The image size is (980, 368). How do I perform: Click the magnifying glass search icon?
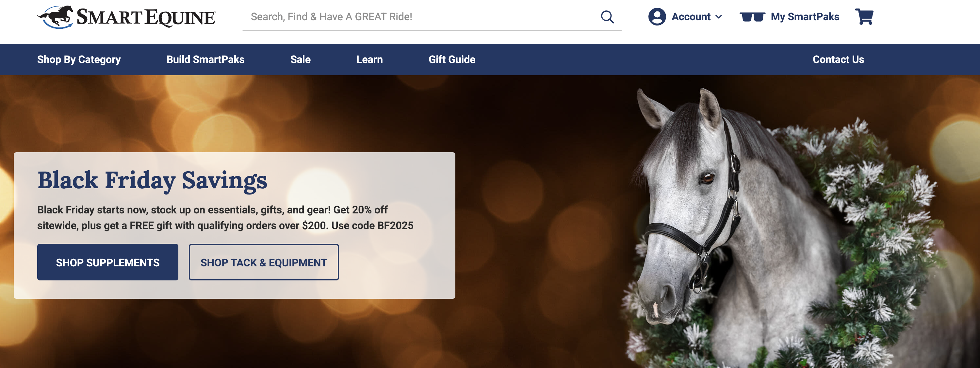point(607,17)
